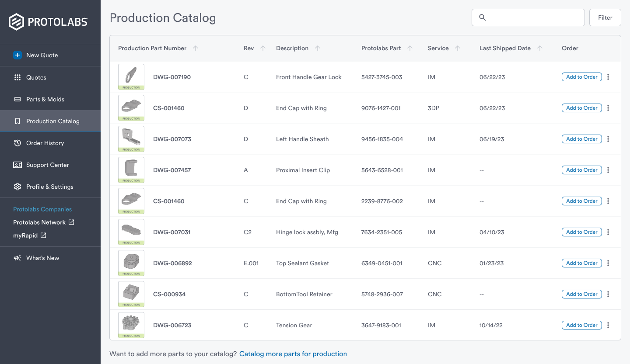Screen dimensions: 630x364
Task: Open more options menu for Tension Gear
Action: coord(608,325)
